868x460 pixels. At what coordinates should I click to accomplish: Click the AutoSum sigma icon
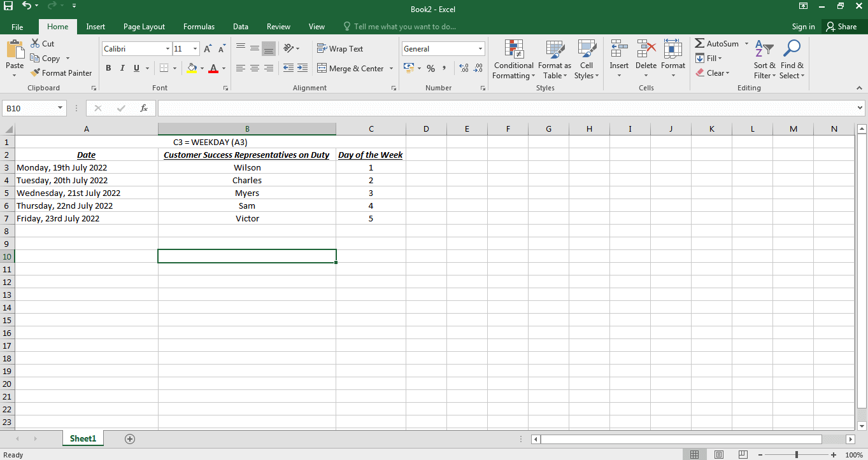(699, 43)
